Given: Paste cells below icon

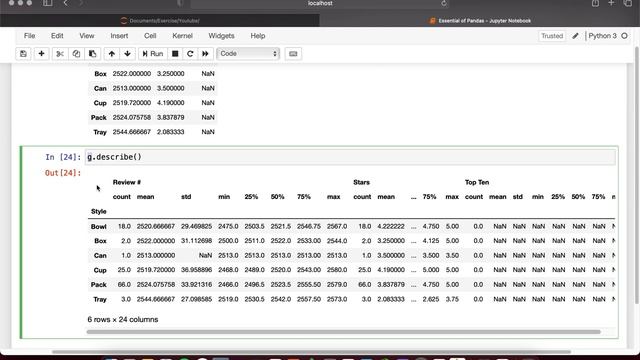Looking at the screenshot, I should 93,54.
